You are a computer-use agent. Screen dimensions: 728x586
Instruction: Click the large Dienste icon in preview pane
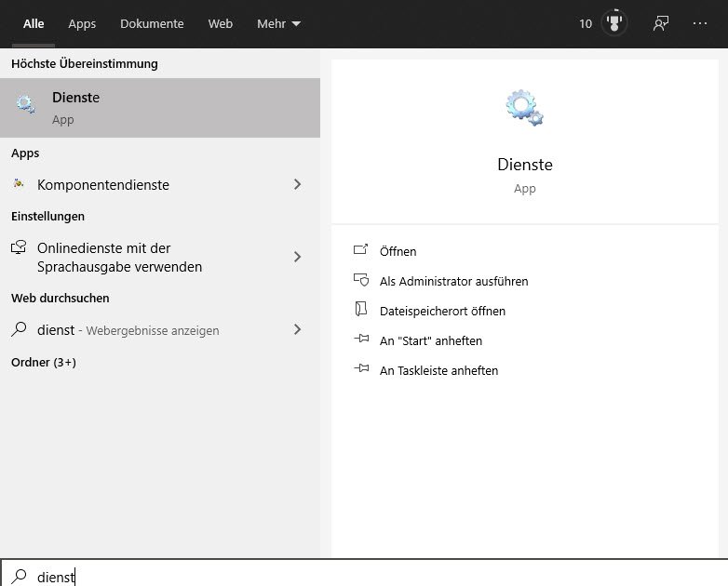(x=524, y=107)
